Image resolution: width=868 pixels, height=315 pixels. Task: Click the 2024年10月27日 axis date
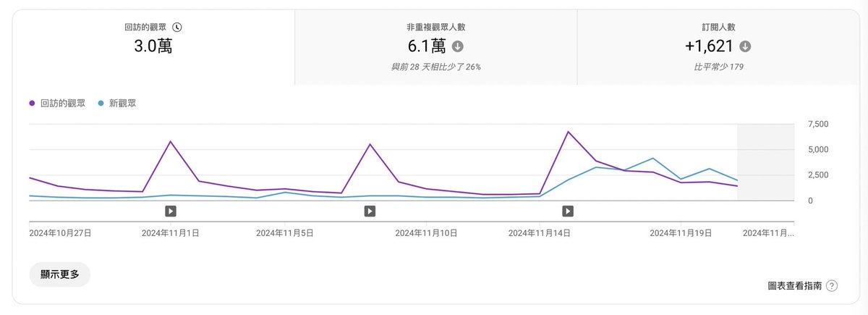pos(60,233)
